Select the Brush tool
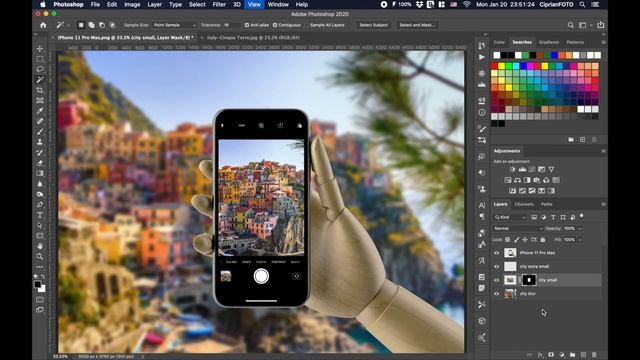640x360 pixels. point(40,132)
